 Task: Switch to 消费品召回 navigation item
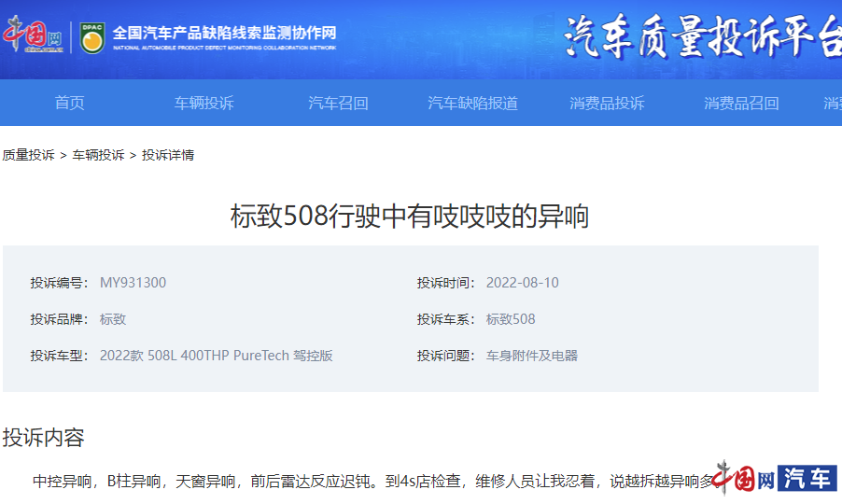(741, 103)
